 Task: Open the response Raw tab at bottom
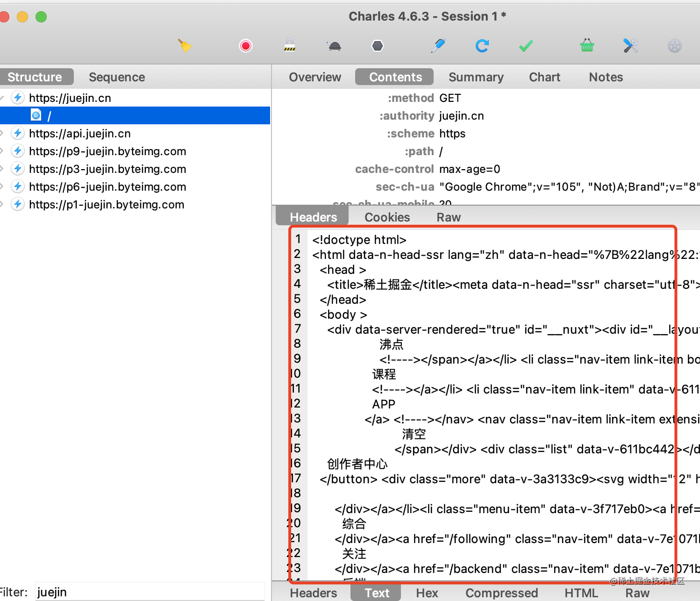(x=637, y=593)
